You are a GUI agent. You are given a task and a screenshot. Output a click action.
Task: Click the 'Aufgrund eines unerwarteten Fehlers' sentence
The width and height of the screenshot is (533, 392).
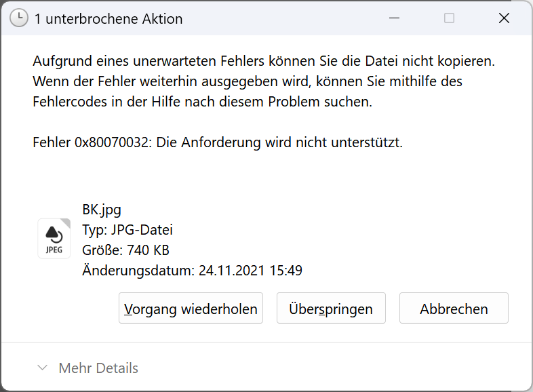pyautogui.click(x=264, y=61)
